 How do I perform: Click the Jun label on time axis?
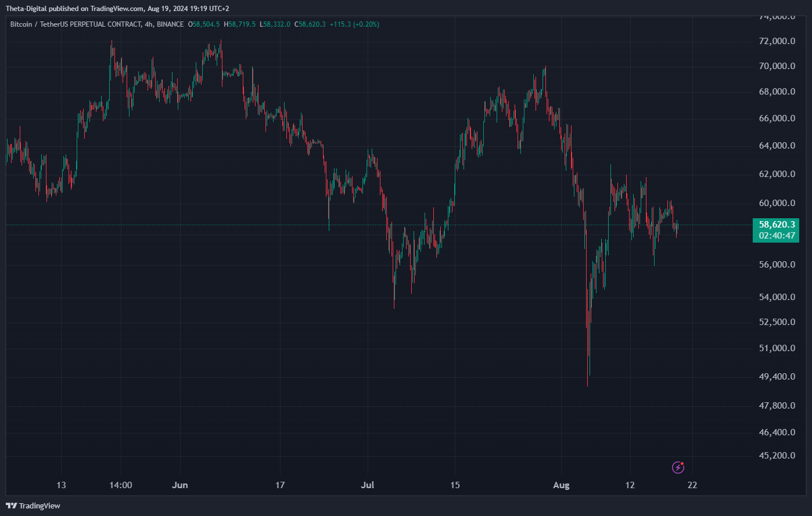pyautogui.click(x=180, y=485)
